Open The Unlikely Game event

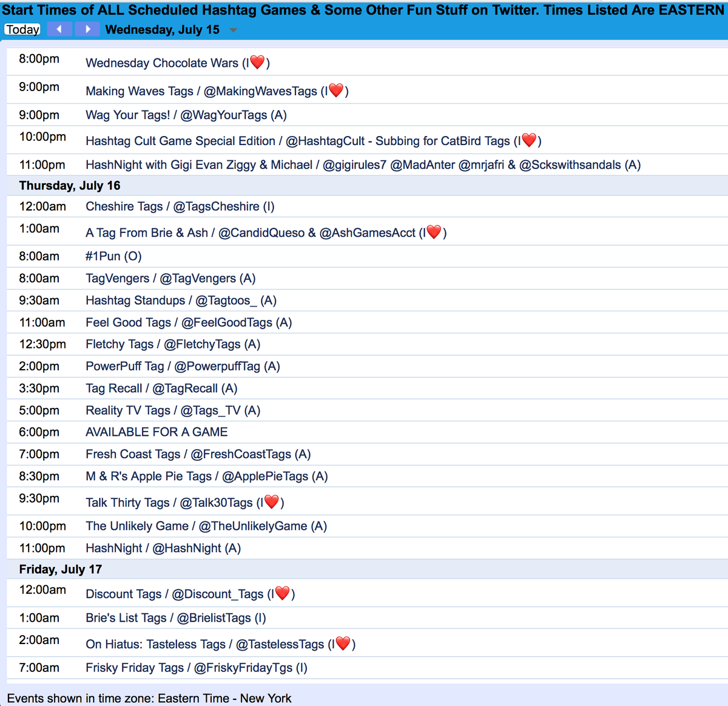tap(206, 526)
